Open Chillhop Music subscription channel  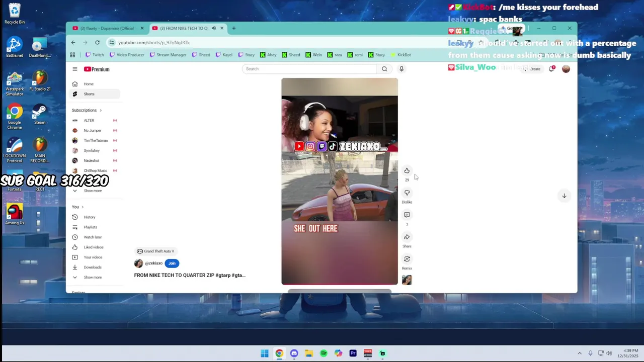pyautogui.click(x=95, y=170)
